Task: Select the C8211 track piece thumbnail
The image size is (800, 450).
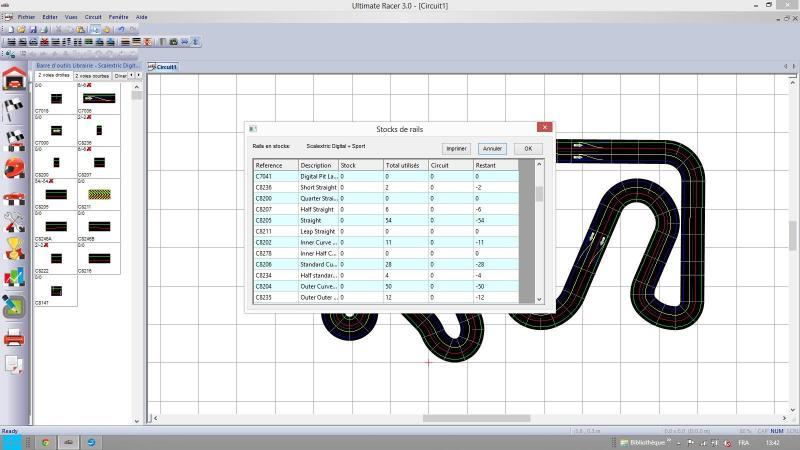Action: [97, 194]
